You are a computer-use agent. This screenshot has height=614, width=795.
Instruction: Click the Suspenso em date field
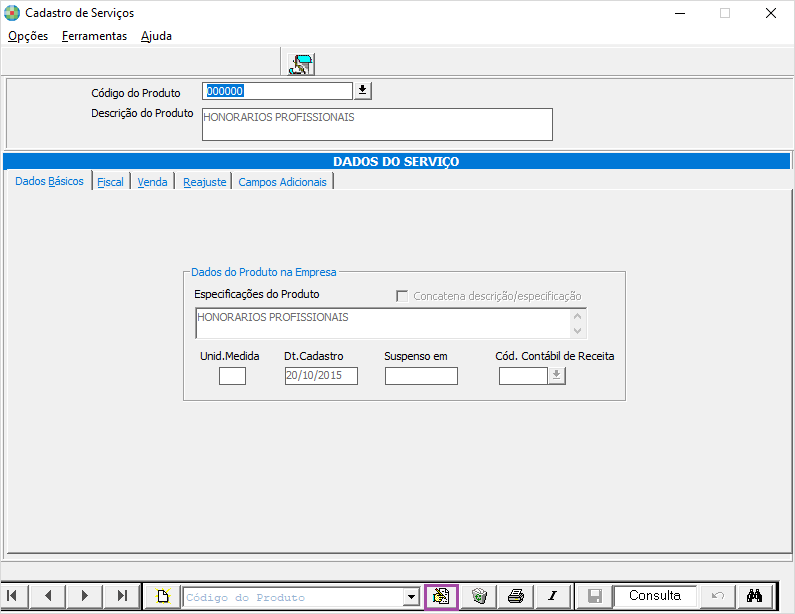click(x=421, y=376)
